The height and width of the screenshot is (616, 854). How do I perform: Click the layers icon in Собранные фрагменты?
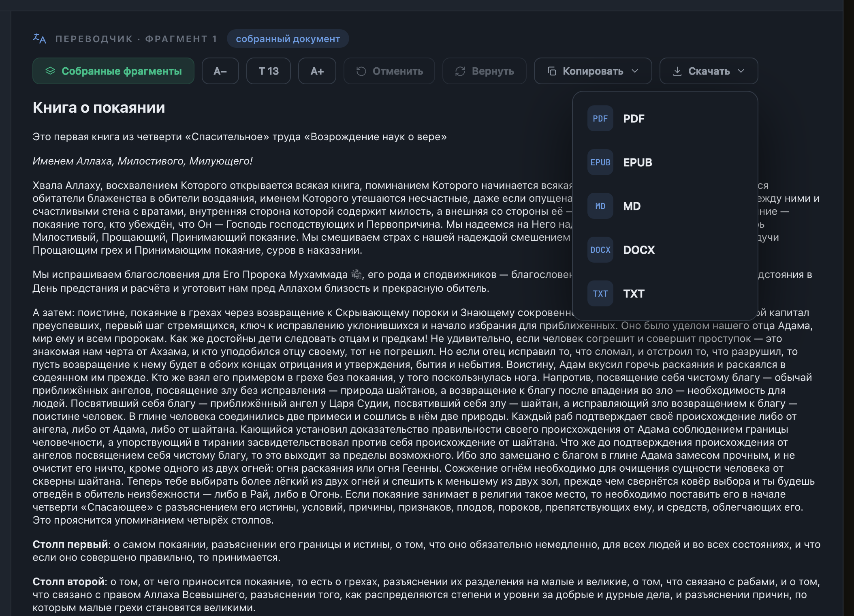tap(50, 71)
